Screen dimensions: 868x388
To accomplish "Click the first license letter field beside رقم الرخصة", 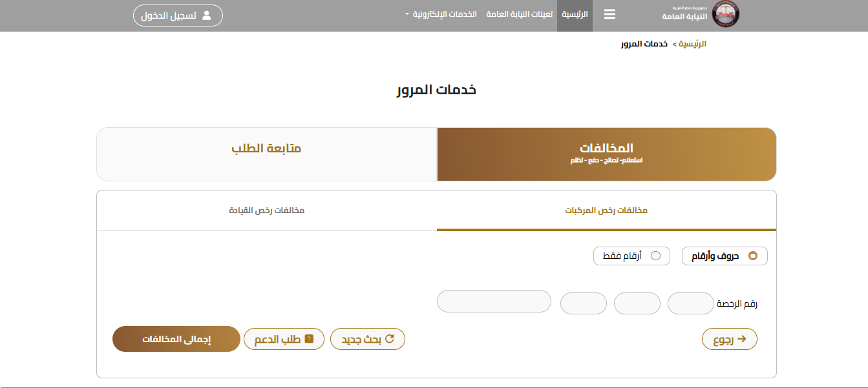I will 690,303.
